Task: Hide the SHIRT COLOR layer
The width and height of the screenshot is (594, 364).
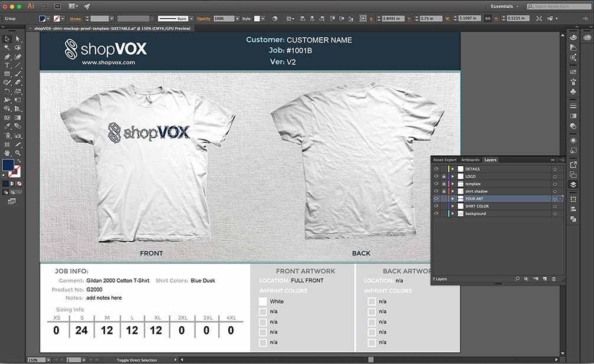Action: pos(436,206)
